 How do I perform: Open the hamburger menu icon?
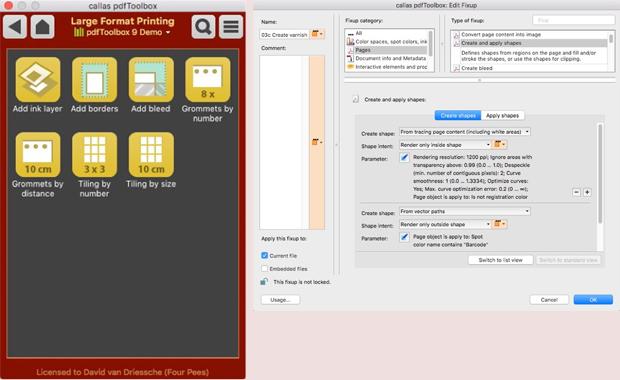click(x=231, y=27)
